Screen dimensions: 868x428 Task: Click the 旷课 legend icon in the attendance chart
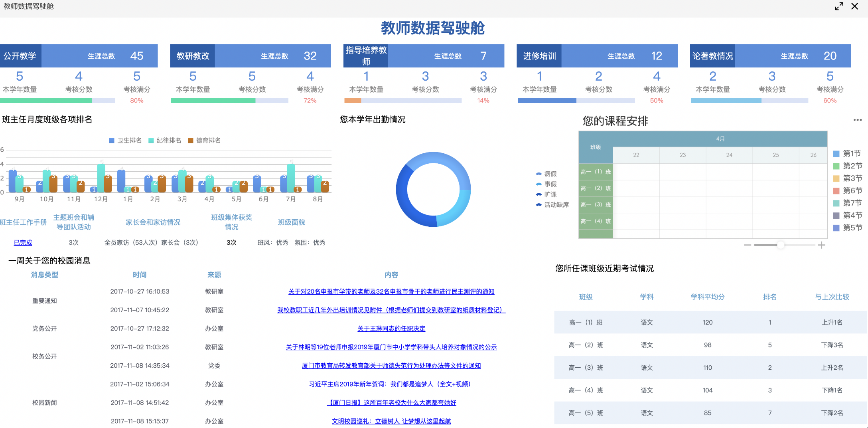539,194
